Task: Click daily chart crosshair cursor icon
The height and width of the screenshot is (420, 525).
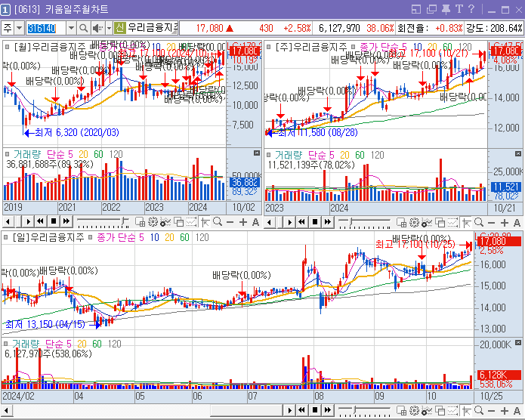Action: [x=466, y=410]
